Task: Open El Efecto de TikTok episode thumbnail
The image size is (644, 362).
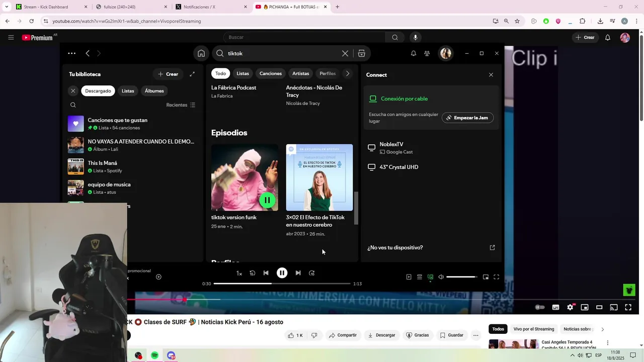Action: point(319,177)
